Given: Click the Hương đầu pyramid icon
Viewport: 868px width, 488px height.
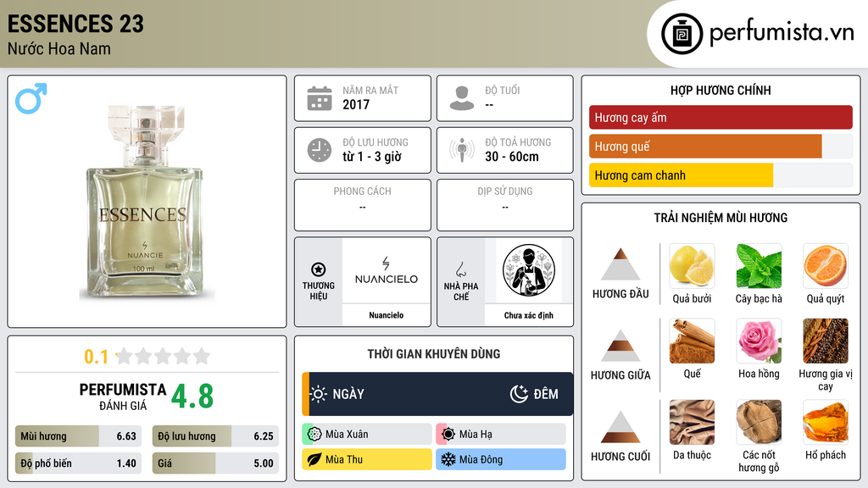Looking at the screenshot, I should pos(620,264).
